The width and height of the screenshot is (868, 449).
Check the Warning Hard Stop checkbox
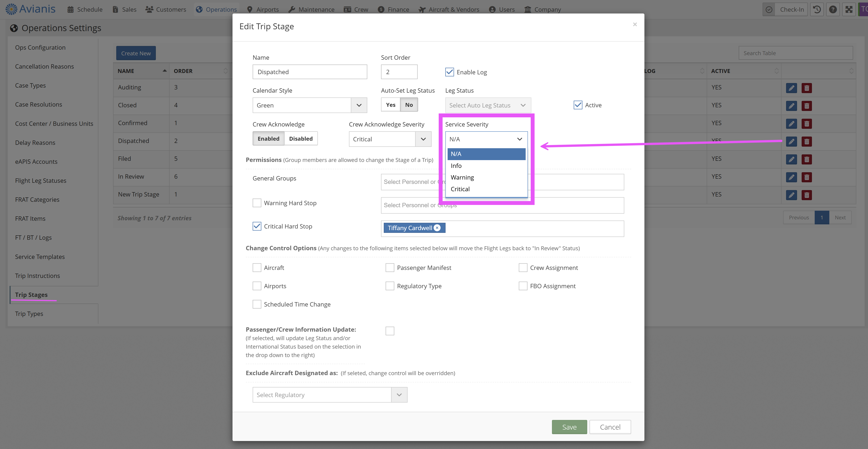point(257,203)
